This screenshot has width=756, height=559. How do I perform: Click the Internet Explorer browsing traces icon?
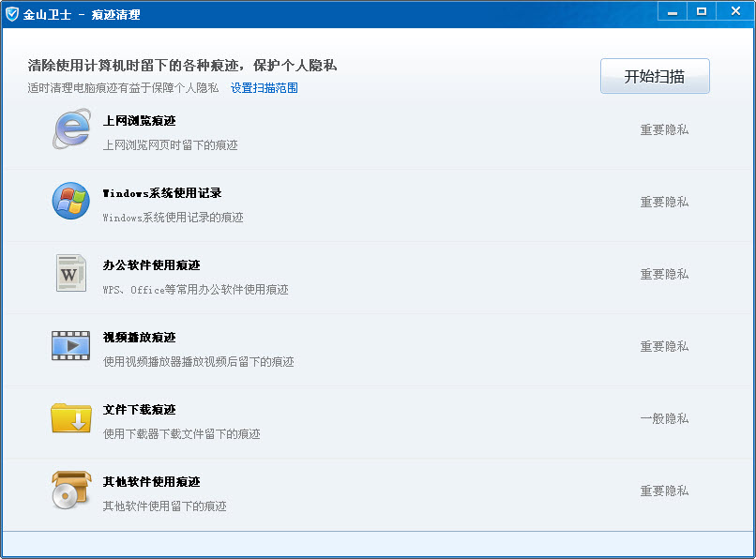click(71, 128)
